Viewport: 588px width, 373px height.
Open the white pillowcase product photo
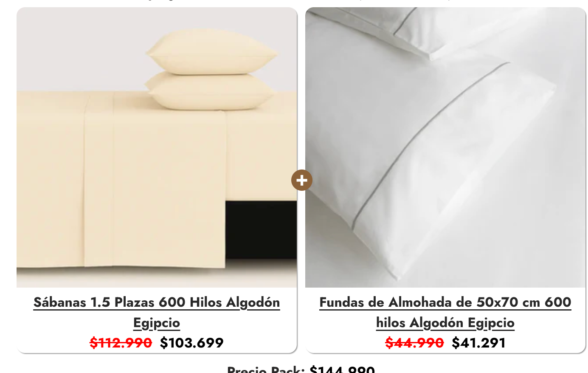pos(445,147)
